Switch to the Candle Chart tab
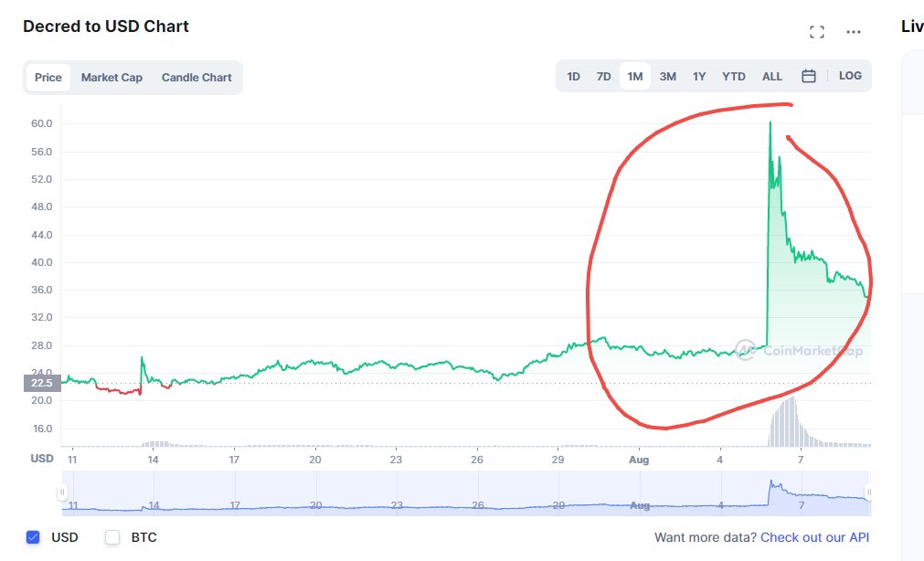Viewport: 924px width, 561px height. 196,77
